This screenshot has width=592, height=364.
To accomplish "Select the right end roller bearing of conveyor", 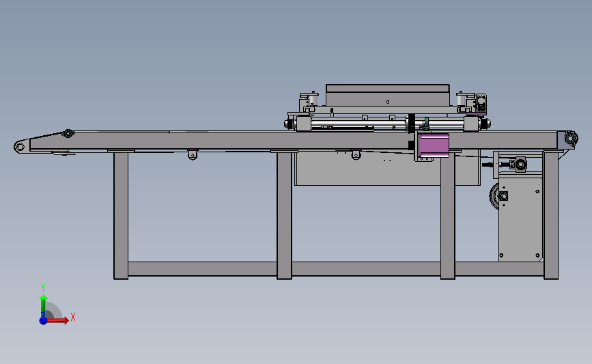I will (570, 138).
